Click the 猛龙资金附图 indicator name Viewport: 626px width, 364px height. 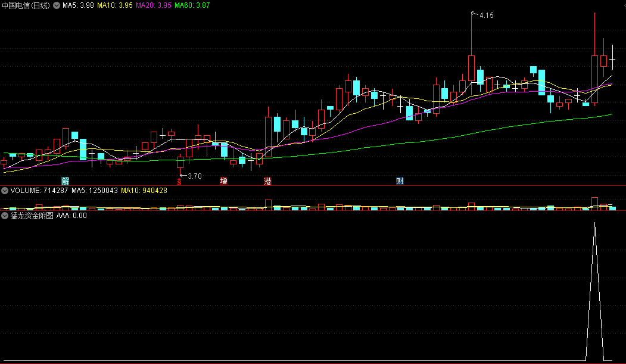click(32, 216)
